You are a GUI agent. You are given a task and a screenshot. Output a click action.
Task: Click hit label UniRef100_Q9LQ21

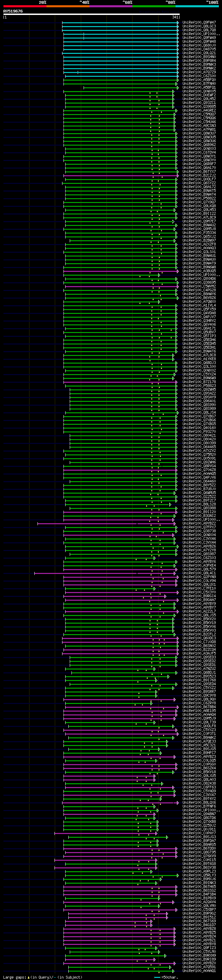[199, 53]
